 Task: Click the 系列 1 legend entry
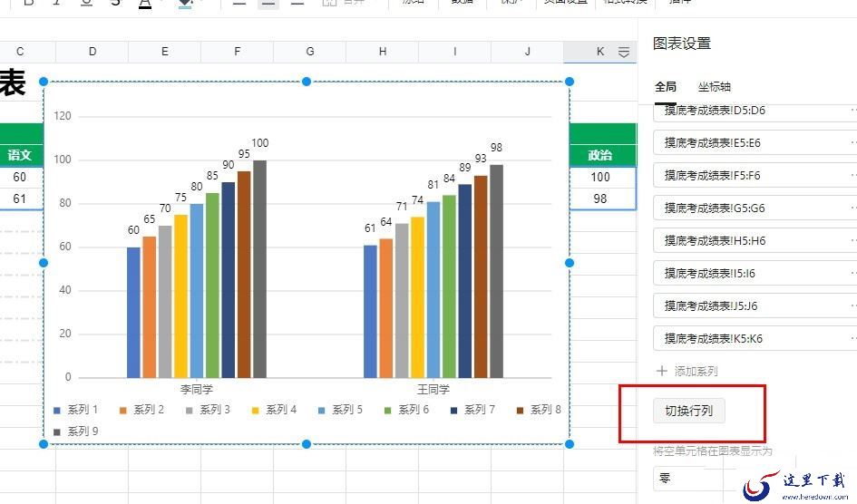[x=76, y=410]
